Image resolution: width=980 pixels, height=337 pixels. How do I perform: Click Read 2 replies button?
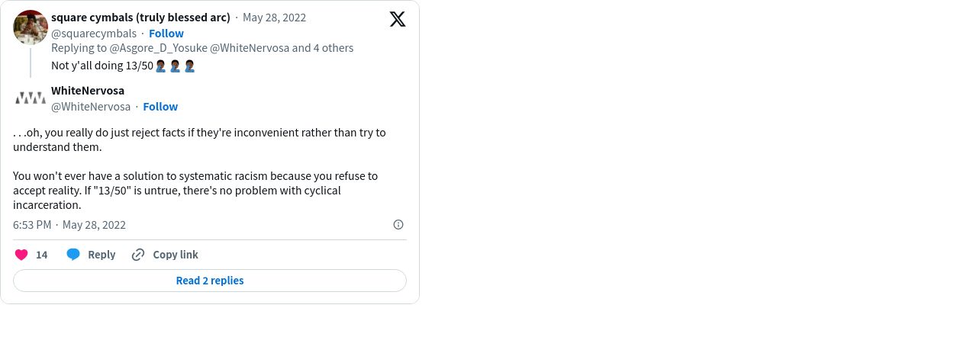[210, 281]
